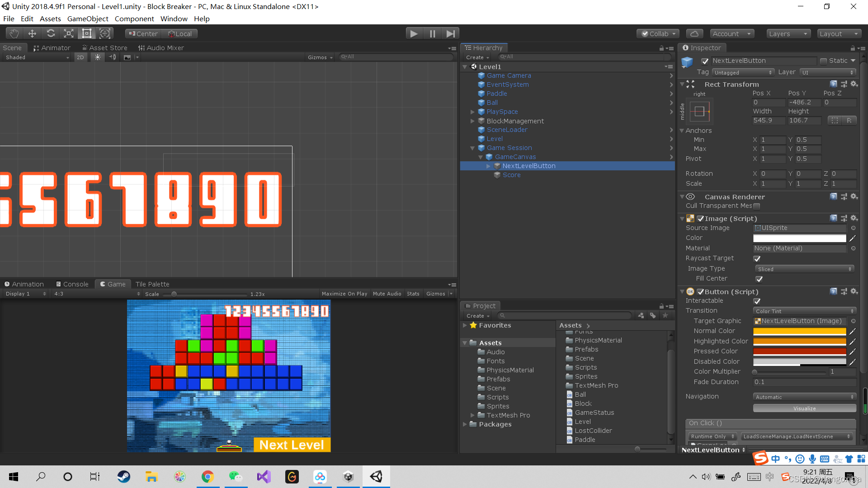Select the Scale tool
The image size is (868, 488).
69,33
